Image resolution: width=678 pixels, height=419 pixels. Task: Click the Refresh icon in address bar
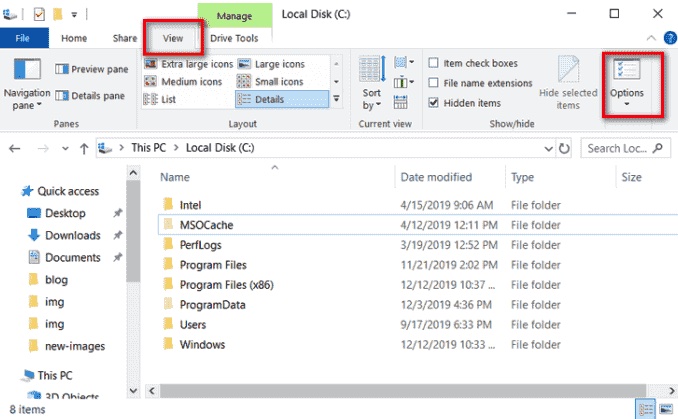(x=564, y=149)
